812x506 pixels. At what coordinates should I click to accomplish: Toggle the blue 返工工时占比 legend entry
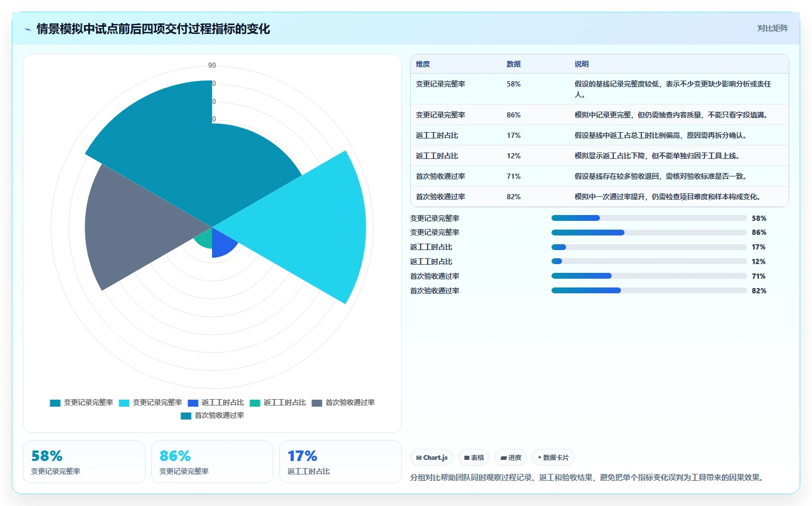(216, 403)
